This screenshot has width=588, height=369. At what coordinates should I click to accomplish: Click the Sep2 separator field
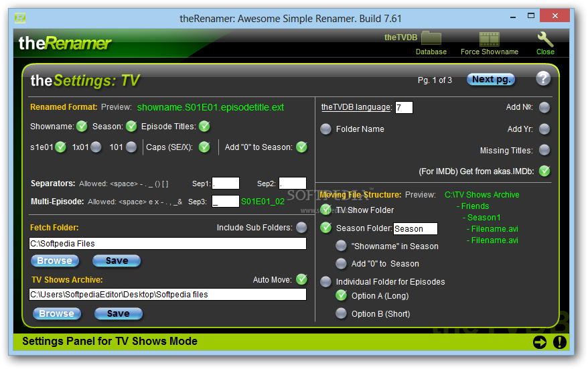coord(293,183)
